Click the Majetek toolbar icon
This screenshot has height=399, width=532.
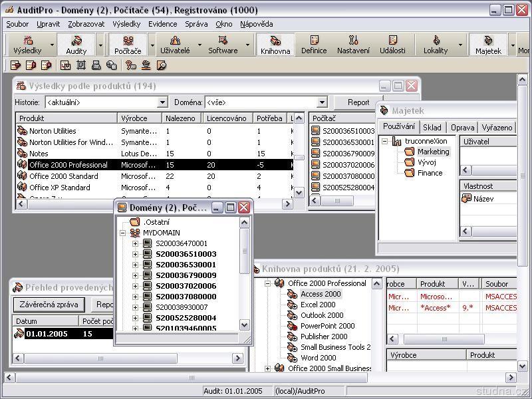(488, 45)
